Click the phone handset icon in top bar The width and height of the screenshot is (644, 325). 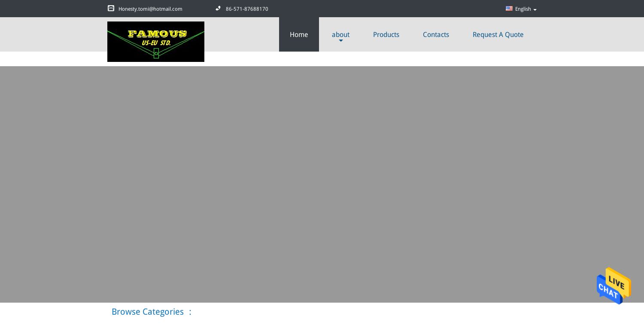219,9
